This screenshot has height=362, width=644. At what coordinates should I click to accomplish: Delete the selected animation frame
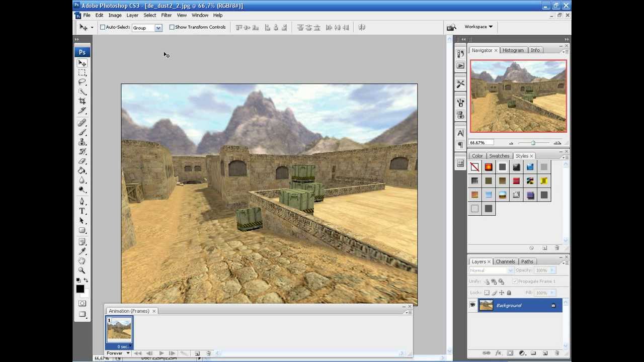pyautogui.click(x=209, y=353)
